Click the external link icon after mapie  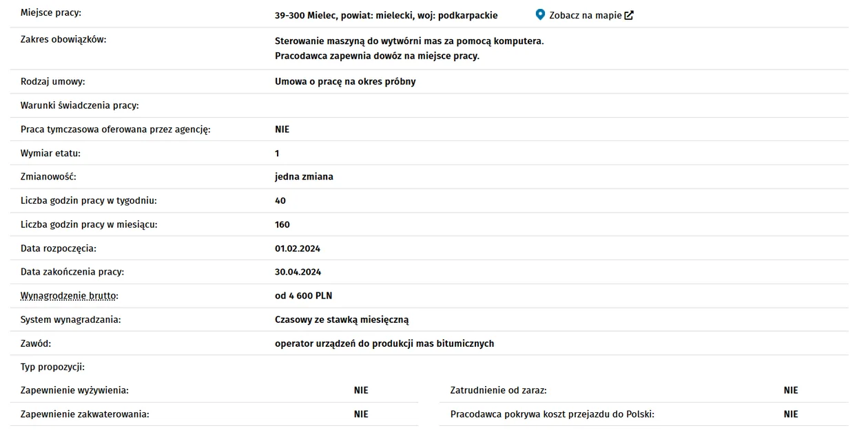point(629,15)
